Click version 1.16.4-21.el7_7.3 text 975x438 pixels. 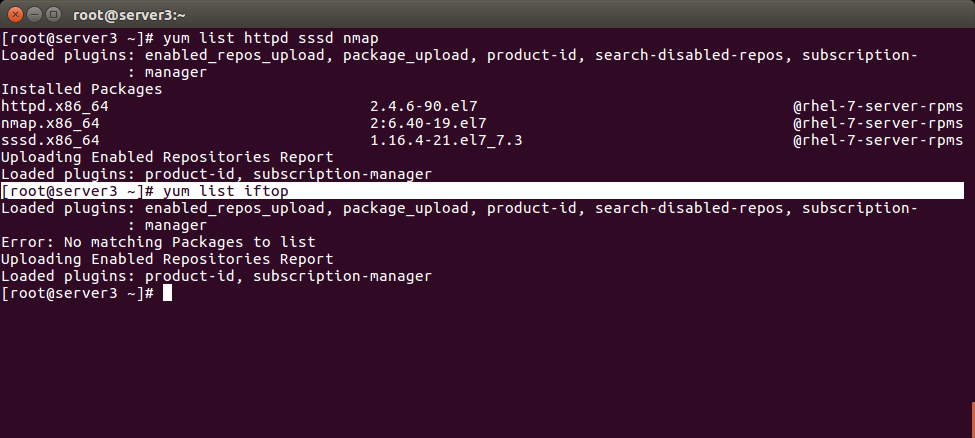point(446,140)
